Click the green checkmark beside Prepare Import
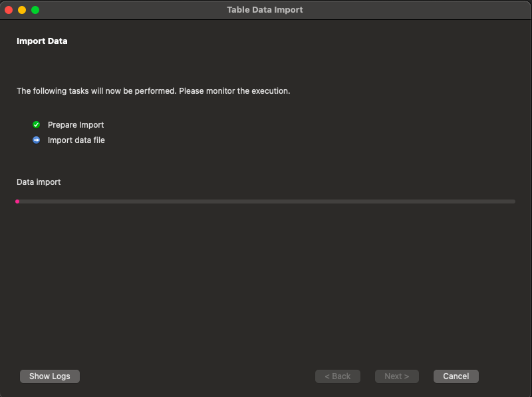The width and height of the screenshot is (532, 397). tap(36, 124)
